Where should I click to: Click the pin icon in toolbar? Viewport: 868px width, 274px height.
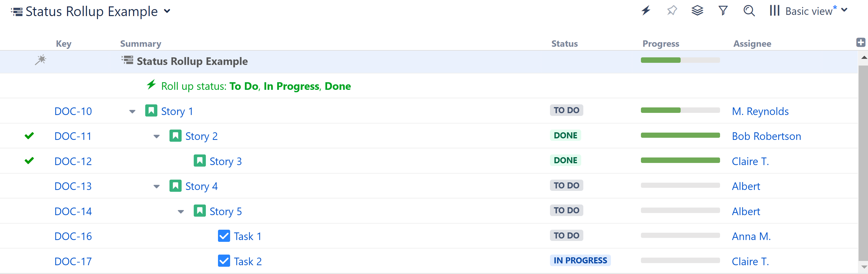(672, 11)
